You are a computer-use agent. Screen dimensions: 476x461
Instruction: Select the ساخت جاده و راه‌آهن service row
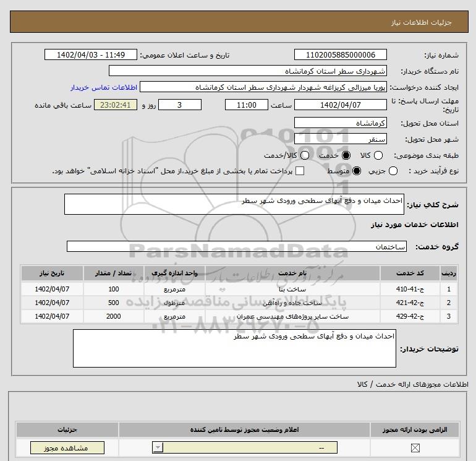(x=239, y=303)
